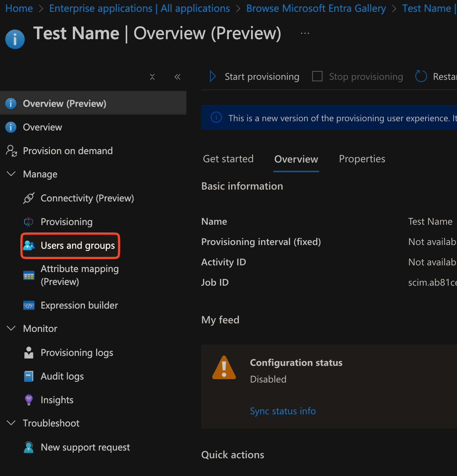457x476 pixels.
Task: Go to Home breadcrumb link
Action: click(19, 8)
